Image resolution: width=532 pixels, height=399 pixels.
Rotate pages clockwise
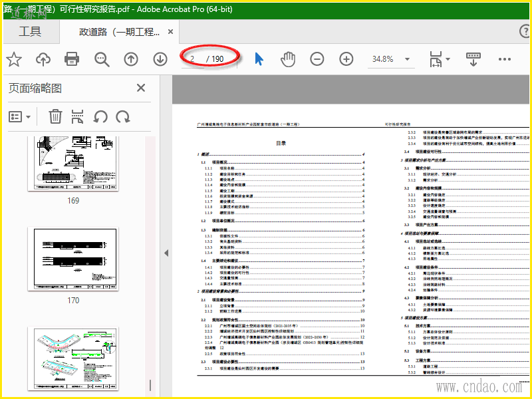tap(123, 117)
